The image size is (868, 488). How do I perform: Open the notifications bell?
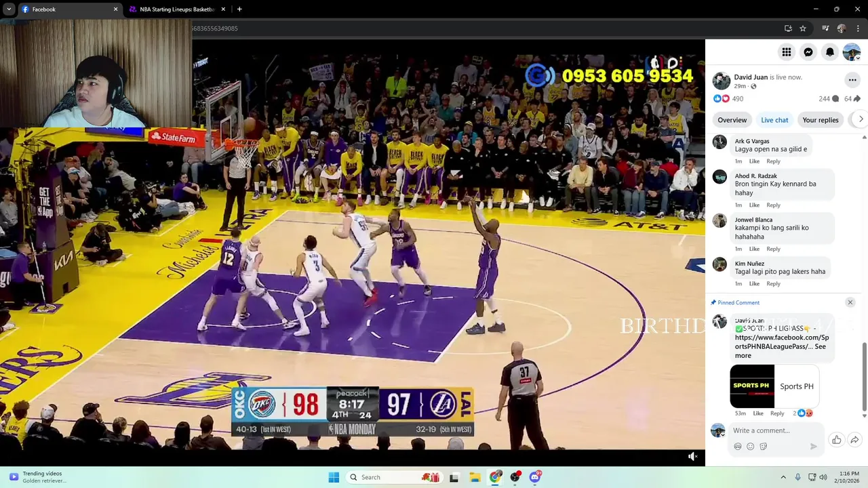coord(830,52)
